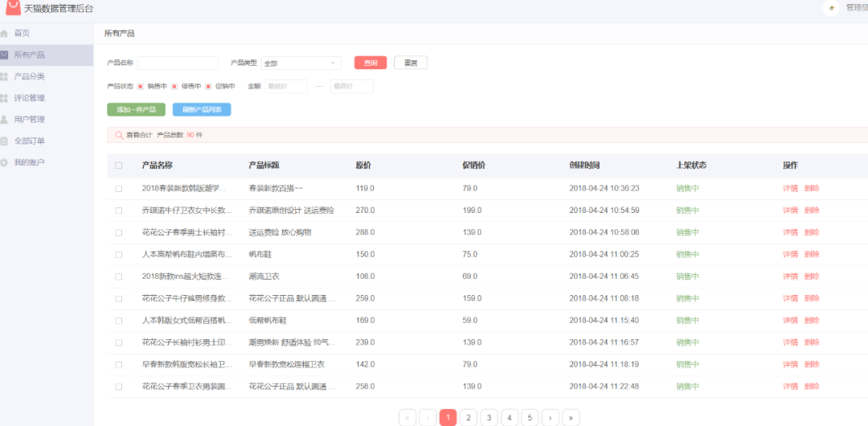
Task: Click the person icon beside 用户管理
Action: point(5,120)
